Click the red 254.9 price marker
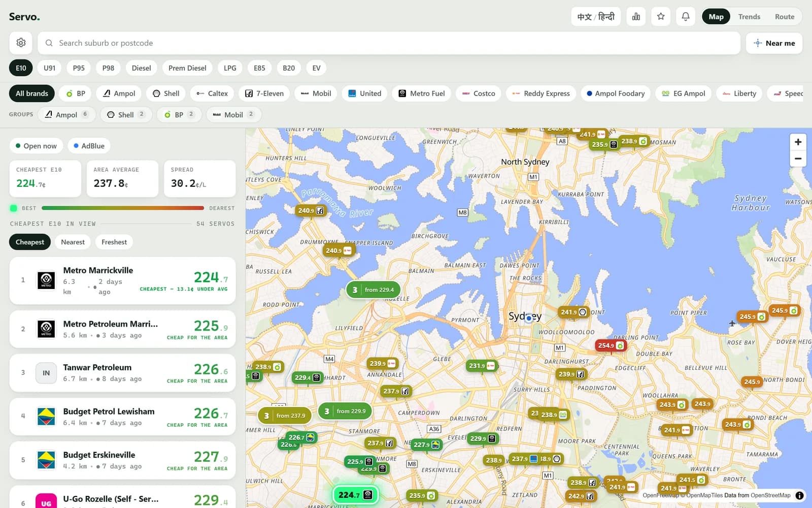812x508 pixels. coord(611,345)
